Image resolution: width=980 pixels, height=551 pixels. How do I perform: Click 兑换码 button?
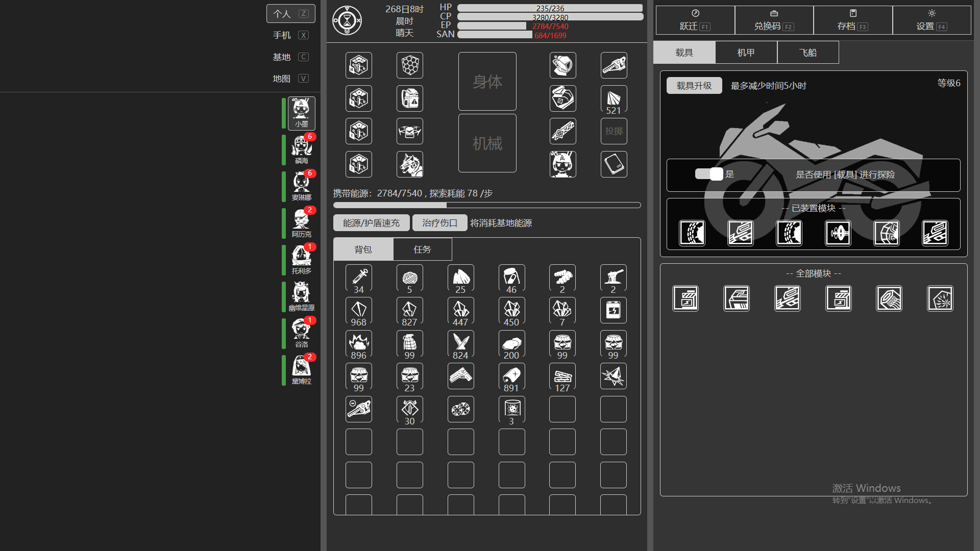(x=774, y=20)
